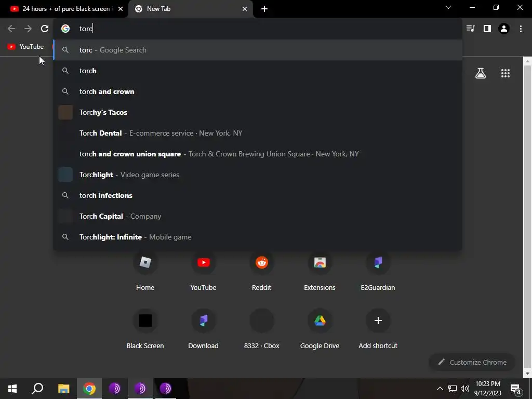Open the Download shortcut tile

(x=203, y=329)
